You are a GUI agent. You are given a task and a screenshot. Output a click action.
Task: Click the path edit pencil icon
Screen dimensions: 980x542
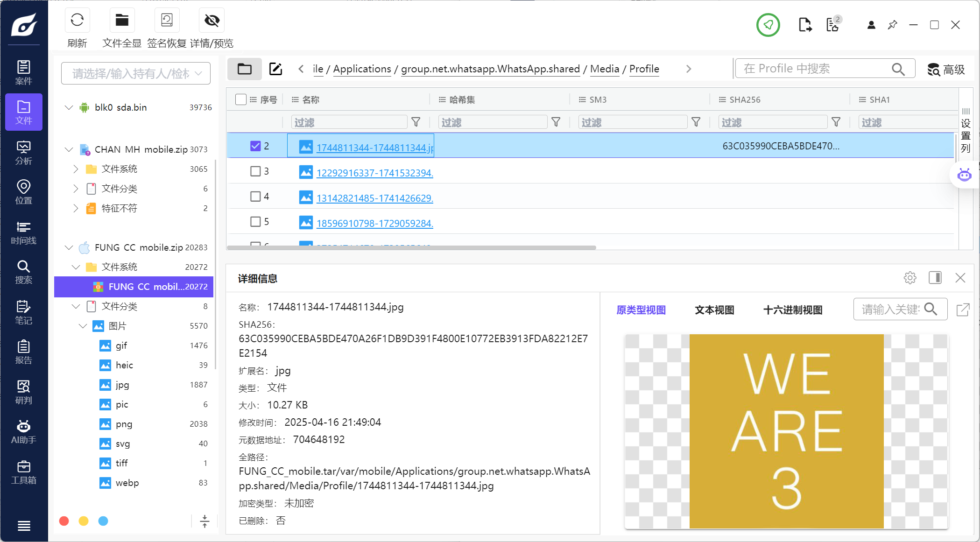tap(275, 69)
